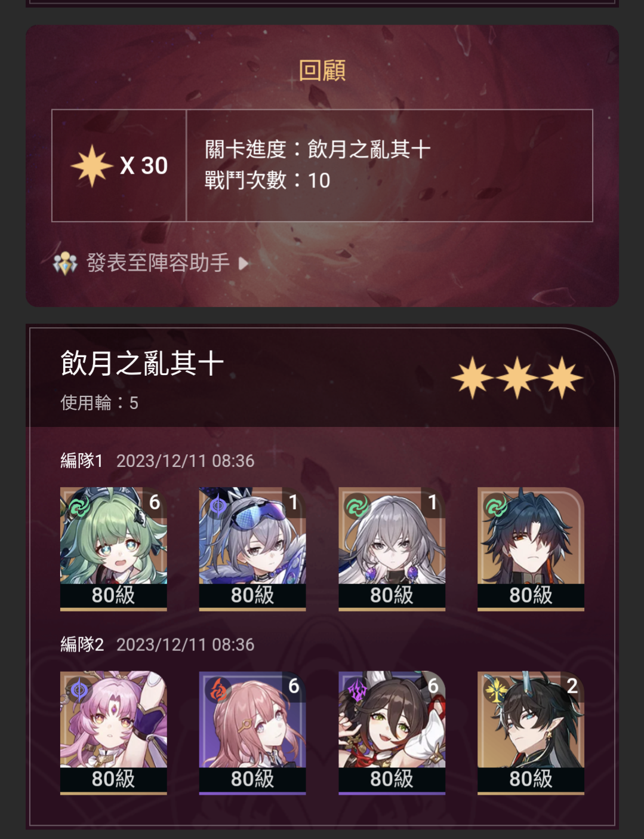Click the gold star icon beside X 30
The height and width of the screenshot is (839, 644).
point(92,165)
